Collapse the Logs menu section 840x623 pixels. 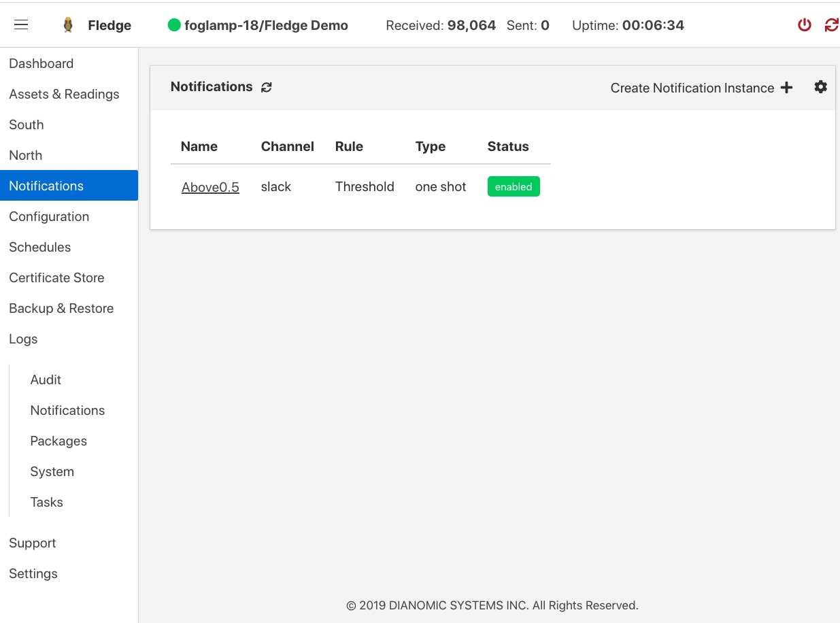23,339
